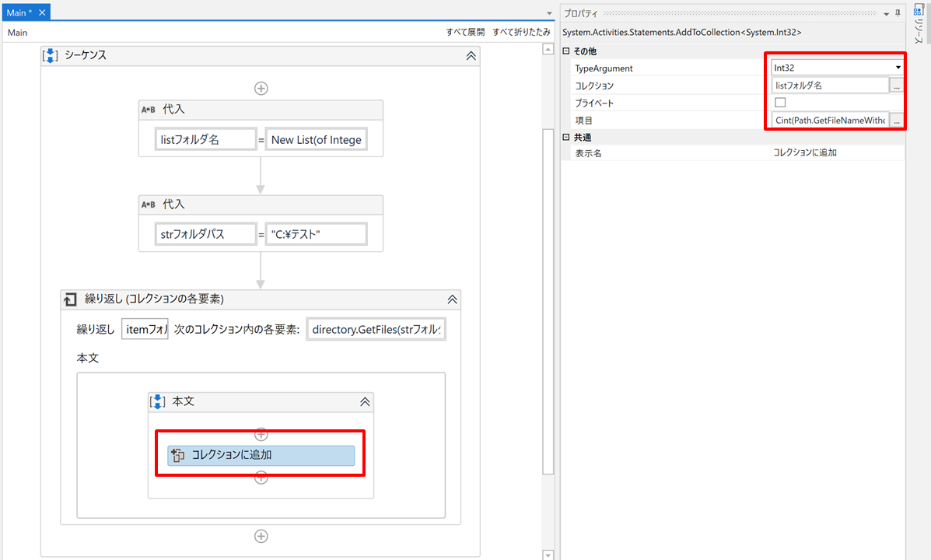Click the second 代入 activity icon

pos(148,205)
